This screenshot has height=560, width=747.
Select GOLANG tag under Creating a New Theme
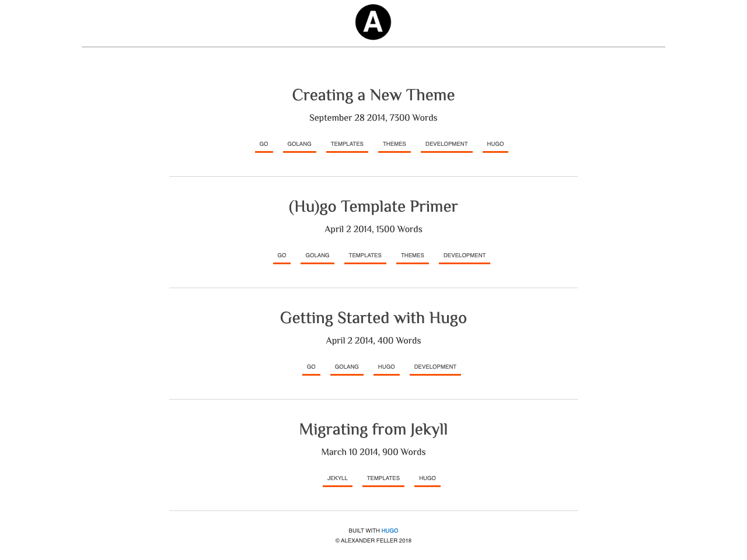[299, 144]
